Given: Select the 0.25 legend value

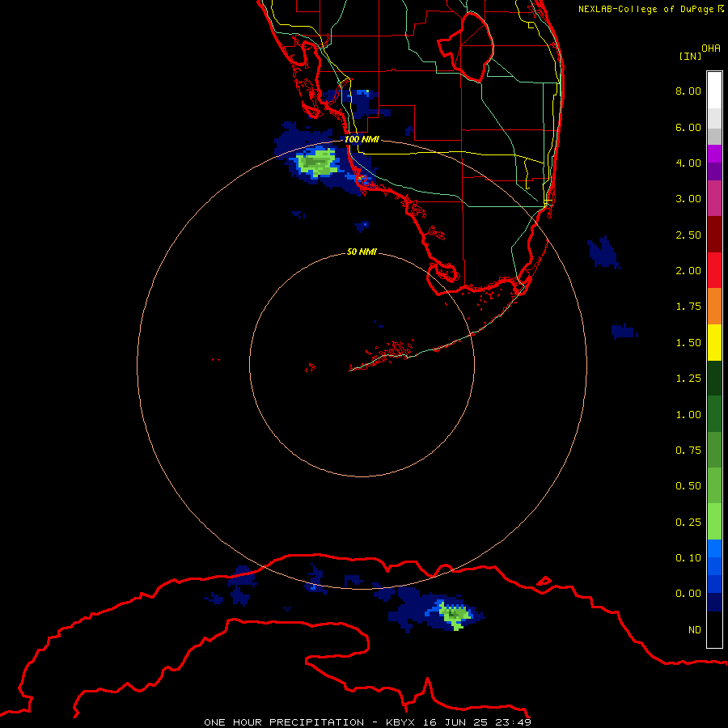Looking at the screenshot, I should 688,523.
